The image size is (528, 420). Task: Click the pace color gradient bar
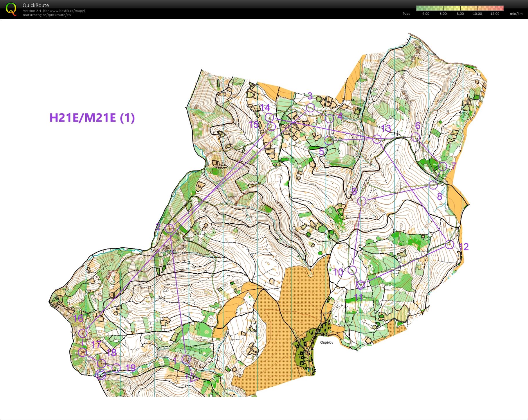click(x=460, y=8)
